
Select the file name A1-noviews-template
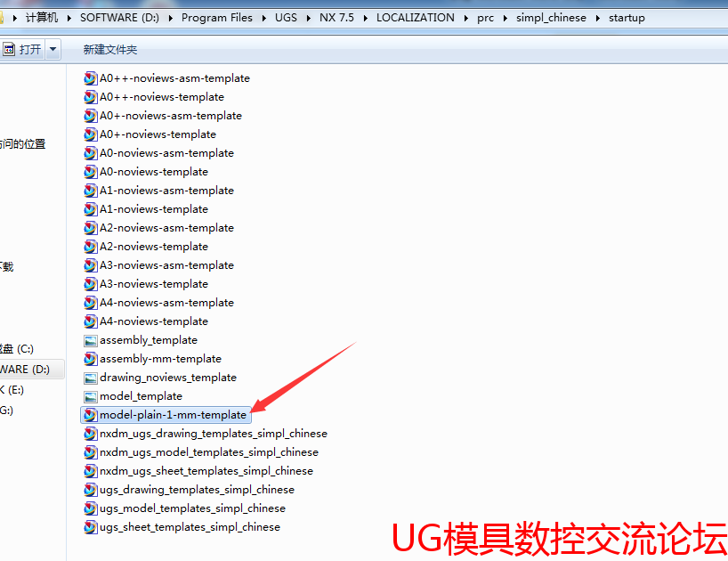pyautogui.click(x=154, y=209)
